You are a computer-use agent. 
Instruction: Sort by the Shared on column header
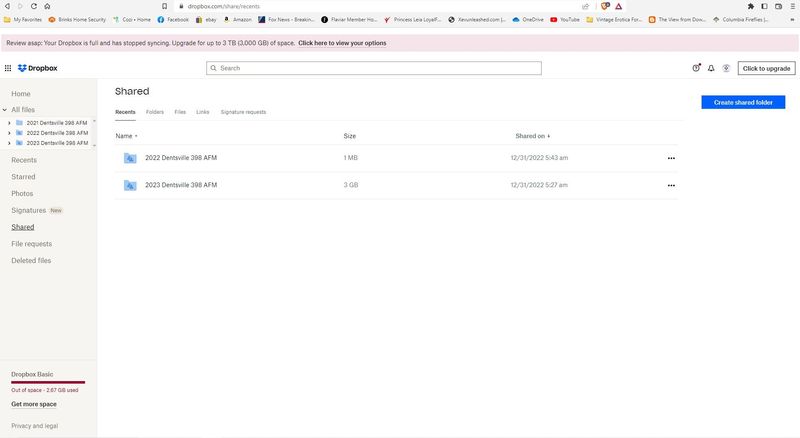(532, 136)
